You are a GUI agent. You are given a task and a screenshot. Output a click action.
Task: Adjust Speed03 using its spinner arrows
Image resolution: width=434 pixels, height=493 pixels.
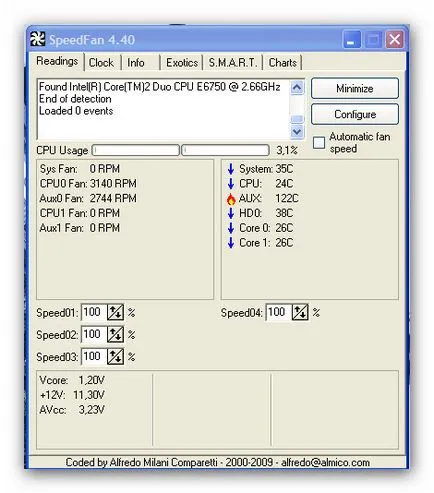[115, 357]
